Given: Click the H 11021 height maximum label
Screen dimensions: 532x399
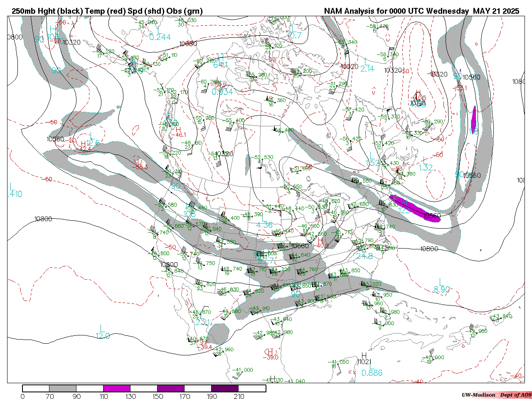Looking at the screenshot, I should click(x=364, y=359).
